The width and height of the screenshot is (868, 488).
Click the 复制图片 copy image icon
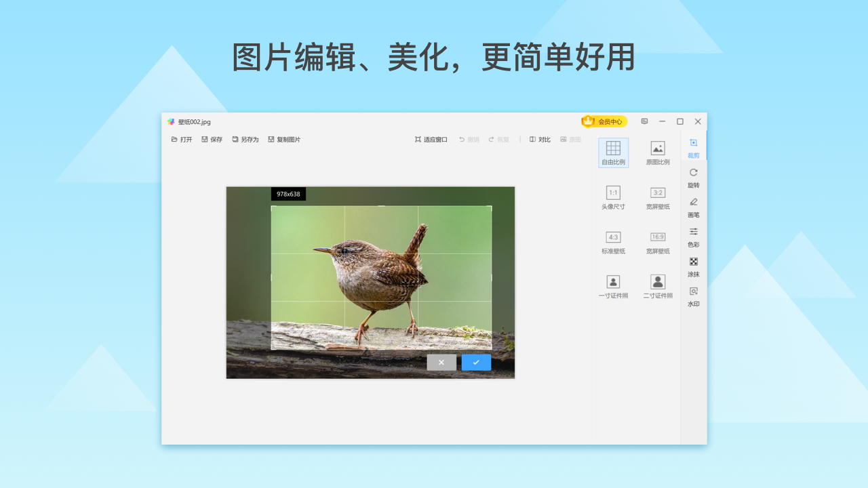tap(284, 139)
